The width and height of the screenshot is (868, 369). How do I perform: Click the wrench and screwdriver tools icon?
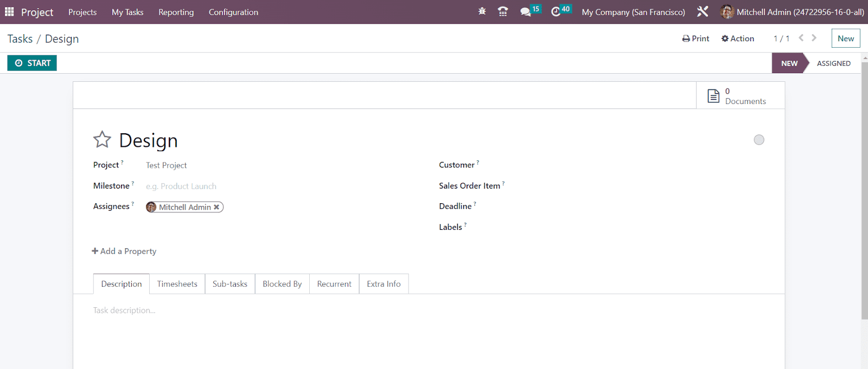(x=703, y=11)
